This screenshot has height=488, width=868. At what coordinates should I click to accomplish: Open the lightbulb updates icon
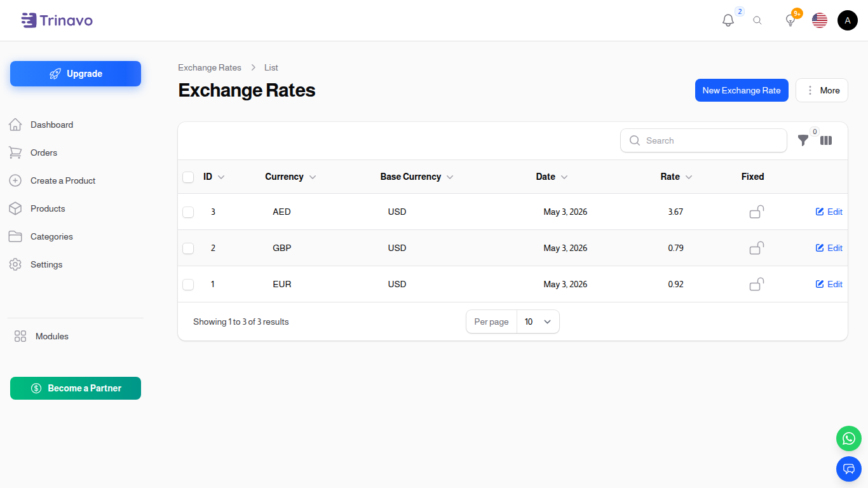pyautogui.click(x=790, y=20)
